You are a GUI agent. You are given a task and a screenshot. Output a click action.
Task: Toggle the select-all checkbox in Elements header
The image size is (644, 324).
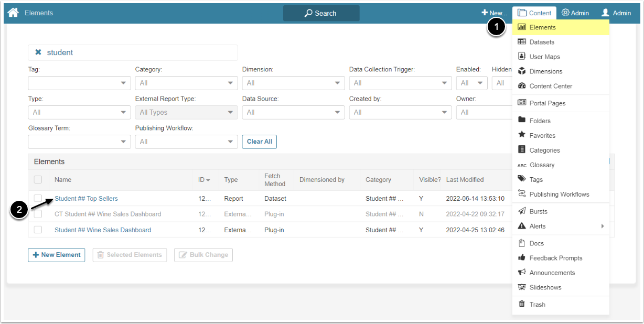tap(38, 180)
